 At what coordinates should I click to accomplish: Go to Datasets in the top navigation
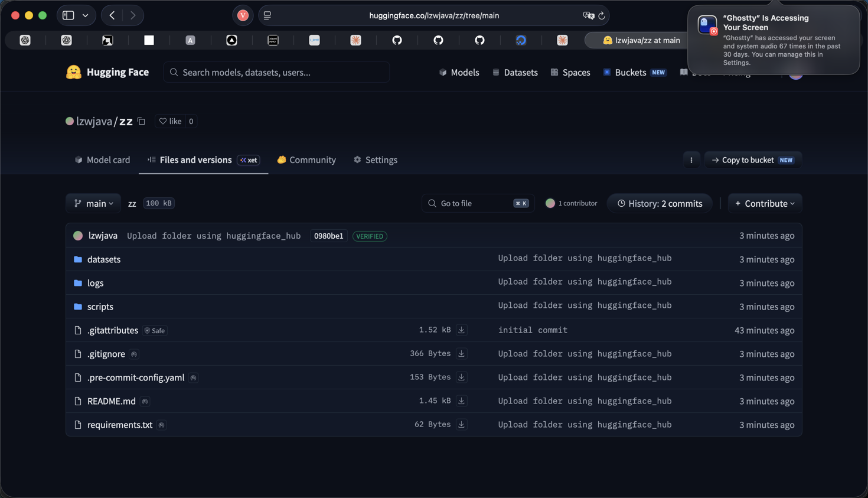(515, 72)
